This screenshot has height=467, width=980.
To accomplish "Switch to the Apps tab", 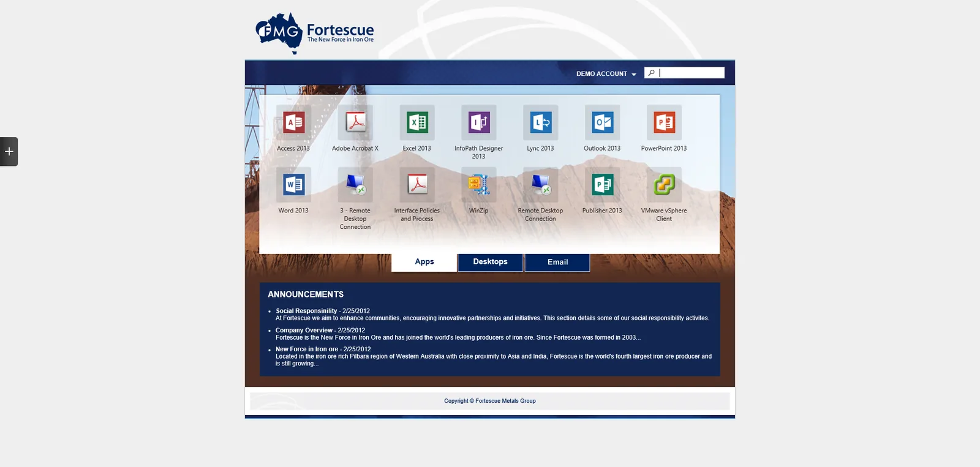I will click(x=424, y=262).
